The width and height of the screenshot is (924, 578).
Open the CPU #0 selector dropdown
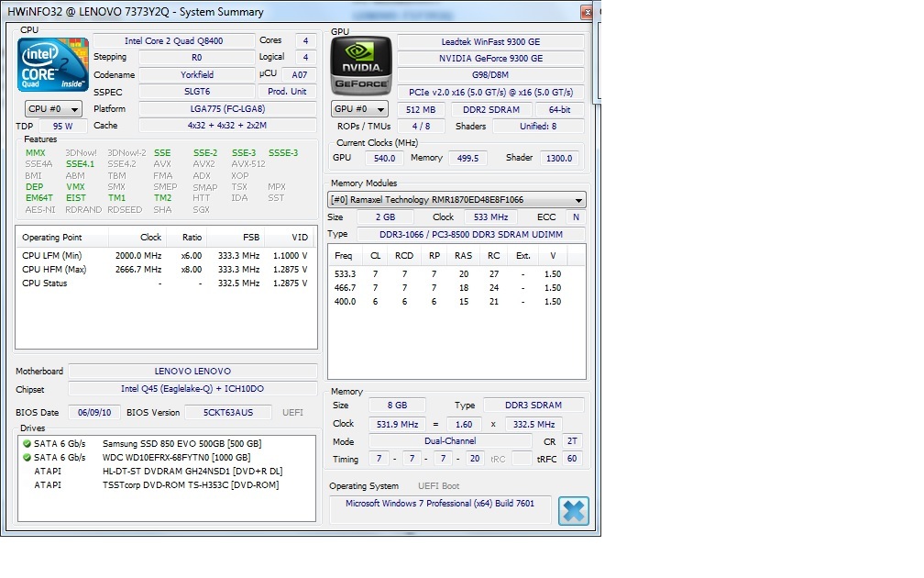pos(53,109)
